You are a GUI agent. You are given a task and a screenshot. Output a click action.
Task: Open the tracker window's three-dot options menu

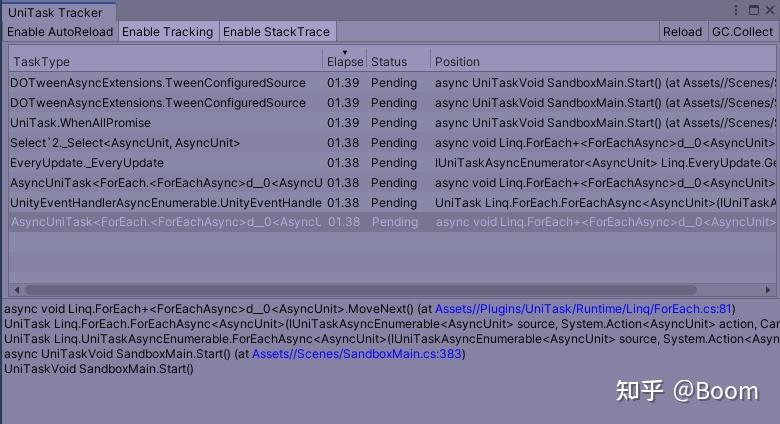738,10
